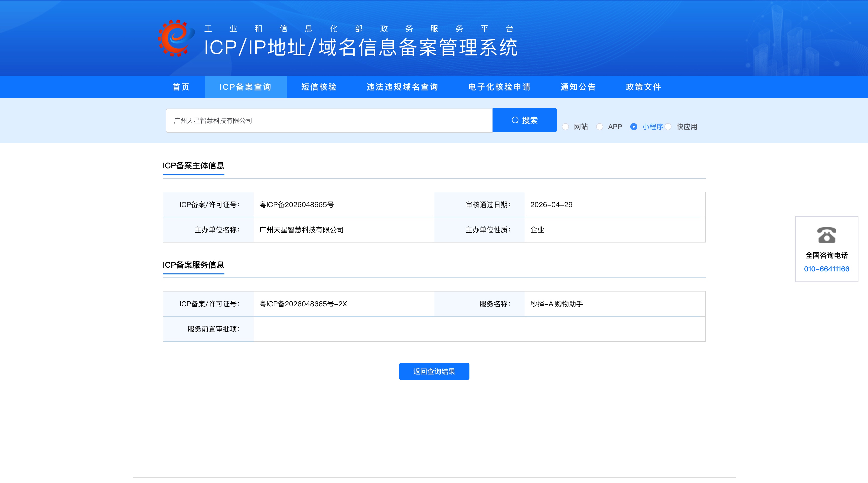This screenshot has height=483, width=868.
Task: Click the 搜索 search button
Action: 524,120
